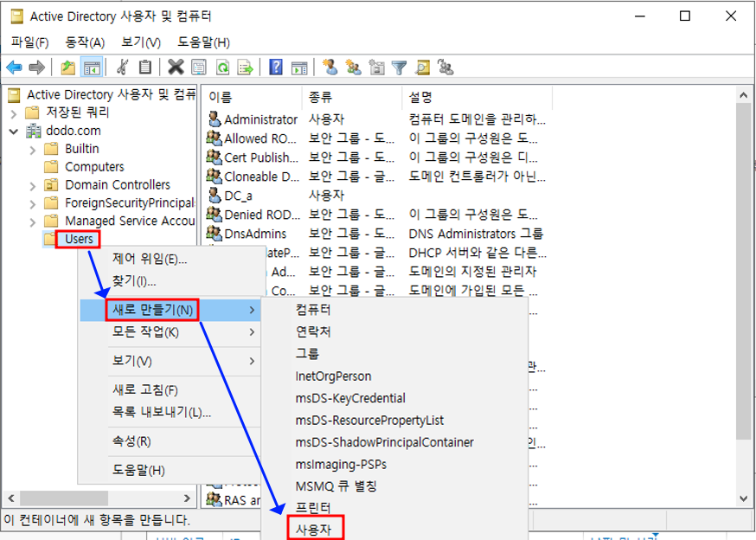Select 새로 만들기(N) in context menu
The image size is (756, 540).
point(170,310)
